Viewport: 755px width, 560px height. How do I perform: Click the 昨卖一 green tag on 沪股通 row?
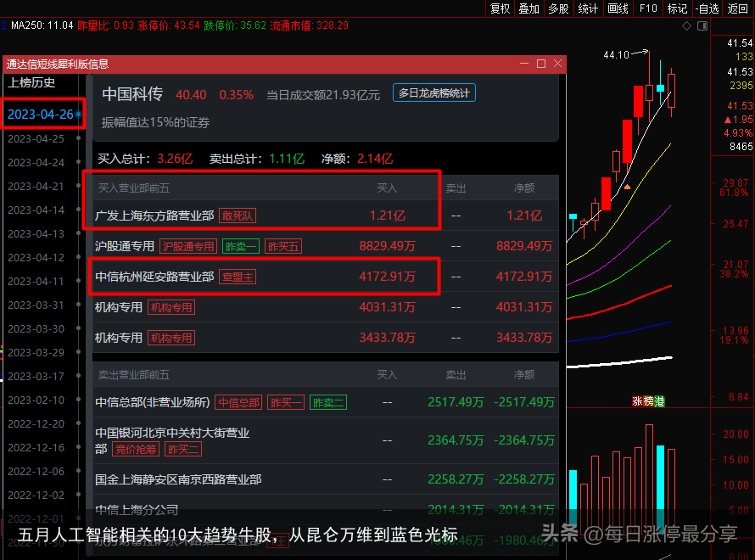241,247
